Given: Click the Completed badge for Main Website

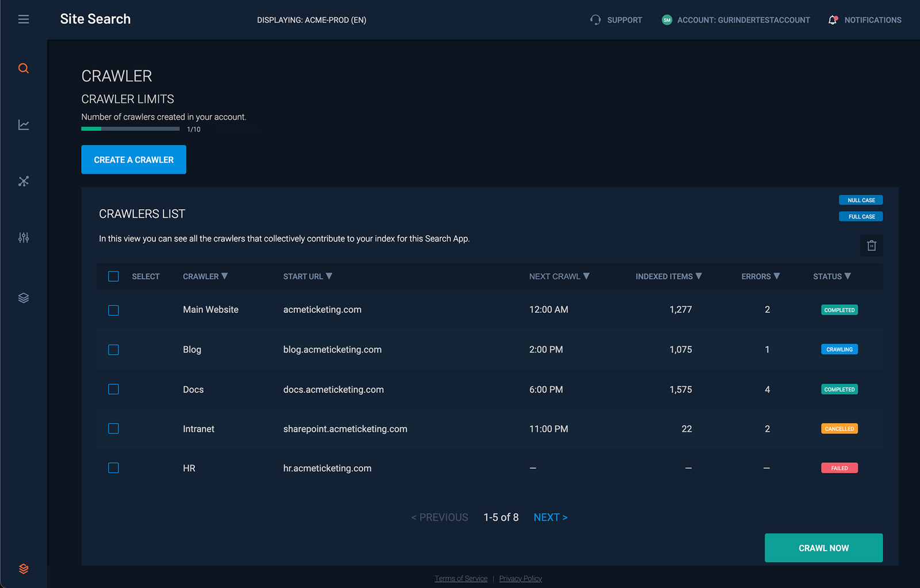Looking at the screenshot, I should (x=839, y=310).
